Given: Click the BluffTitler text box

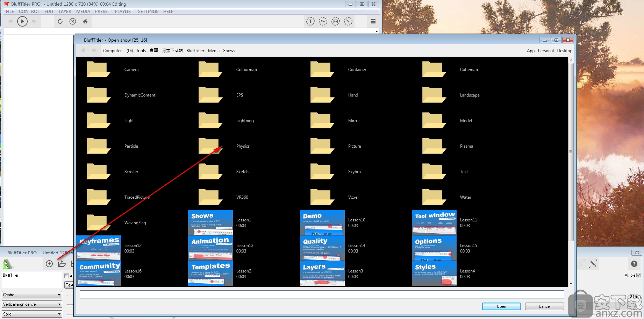Looking at the screenshot, I should click(32, 280).
